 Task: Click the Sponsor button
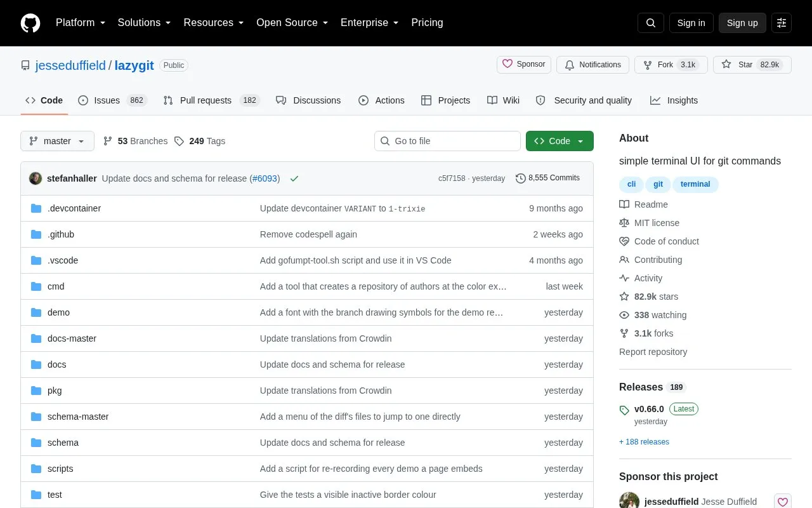pos(524,64)
